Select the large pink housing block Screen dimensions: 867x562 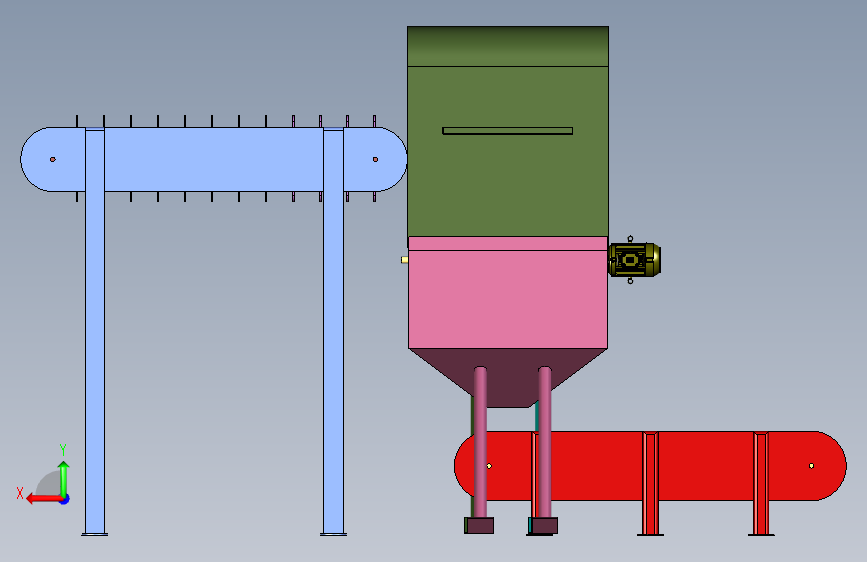[x=508, y=299]
